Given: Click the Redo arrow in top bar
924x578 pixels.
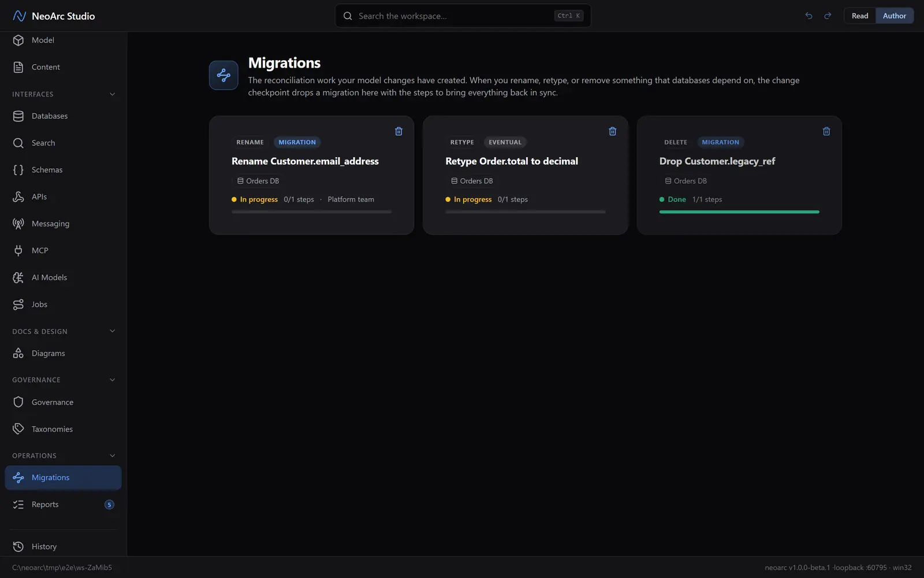Looking at the screenshot, I should pos(828,16).
